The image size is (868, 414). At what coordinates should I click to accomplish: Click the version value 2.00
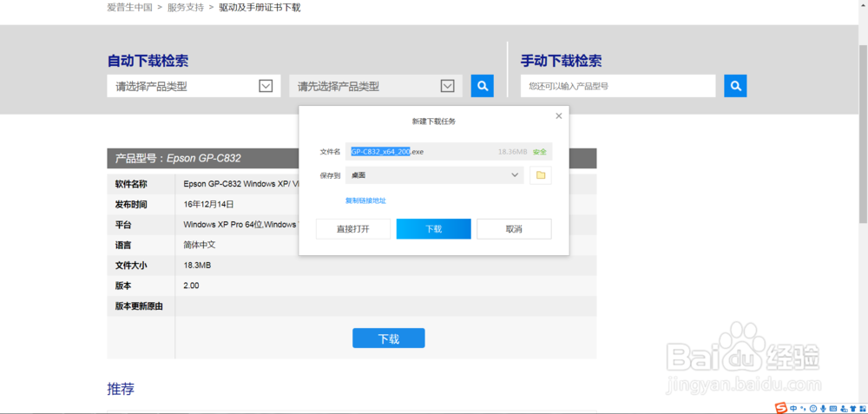coord(191,286)
